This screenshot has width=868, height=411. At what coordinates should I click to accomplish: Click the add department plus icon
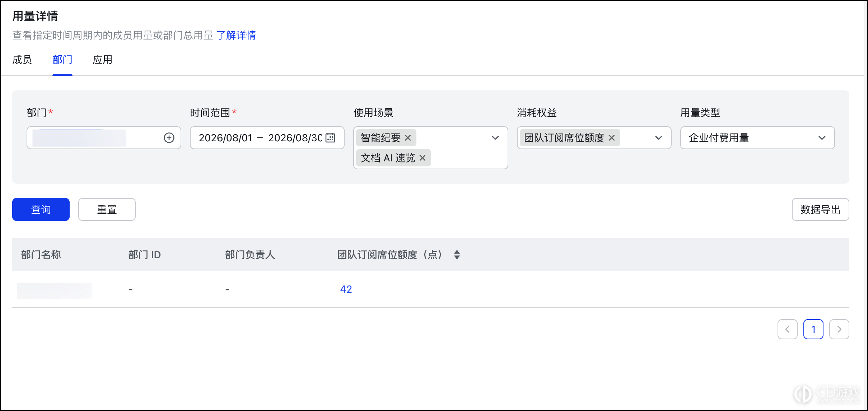[169, 138]
